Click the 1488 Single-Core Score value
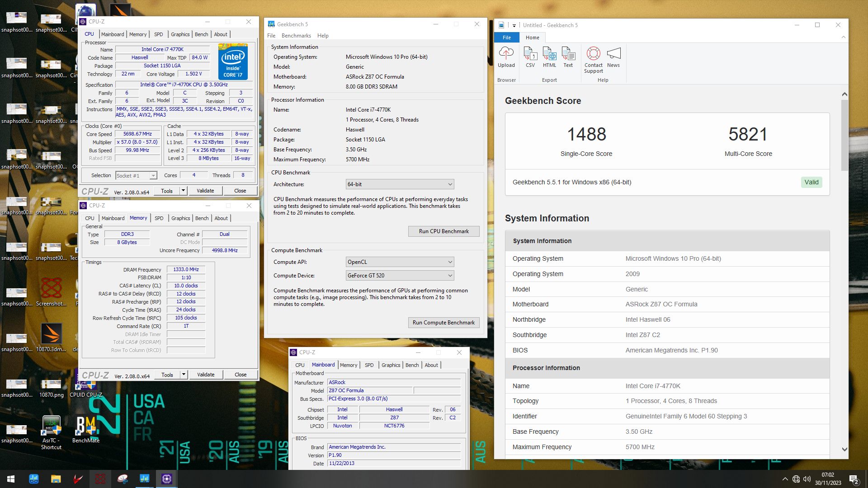The width and height of the screenshot is (868, 488). coord(586,134)
